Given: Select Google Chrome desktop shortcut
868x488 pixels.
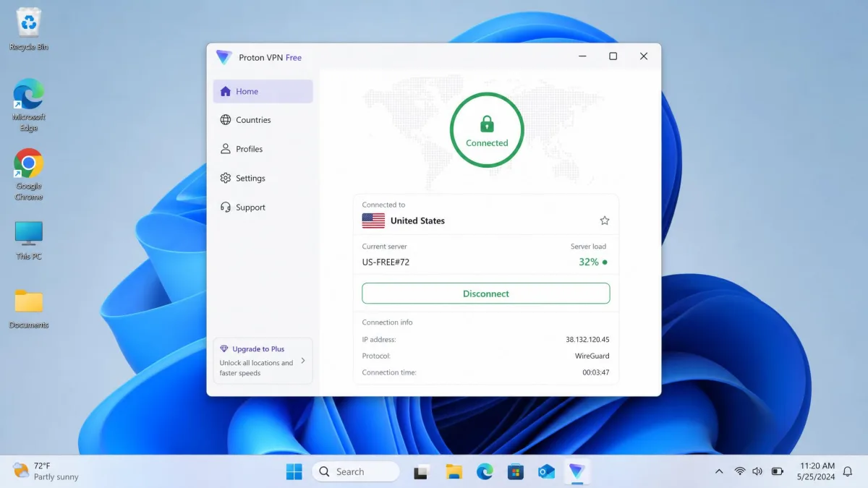Looking at the screenshot, I should (x=29, y=175).
